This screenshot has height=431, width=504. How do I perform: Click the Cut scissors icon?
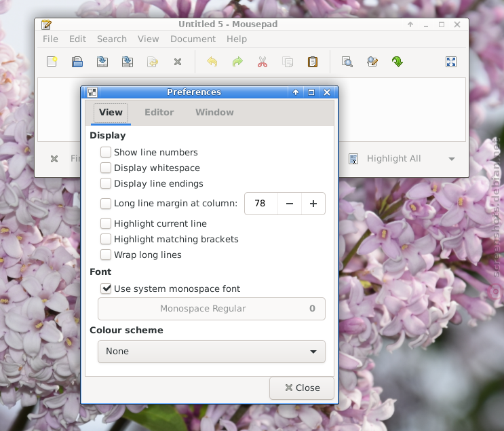pos(263,62)
